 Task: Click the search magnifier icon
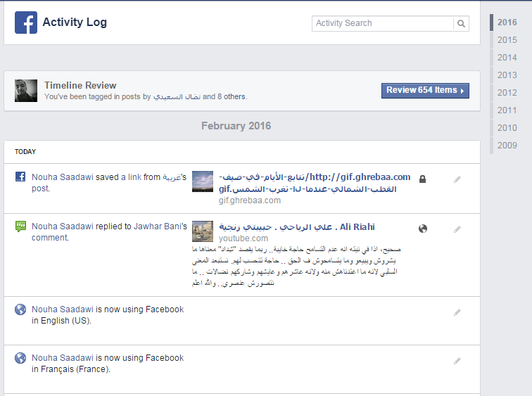click(x=461, y=23)
